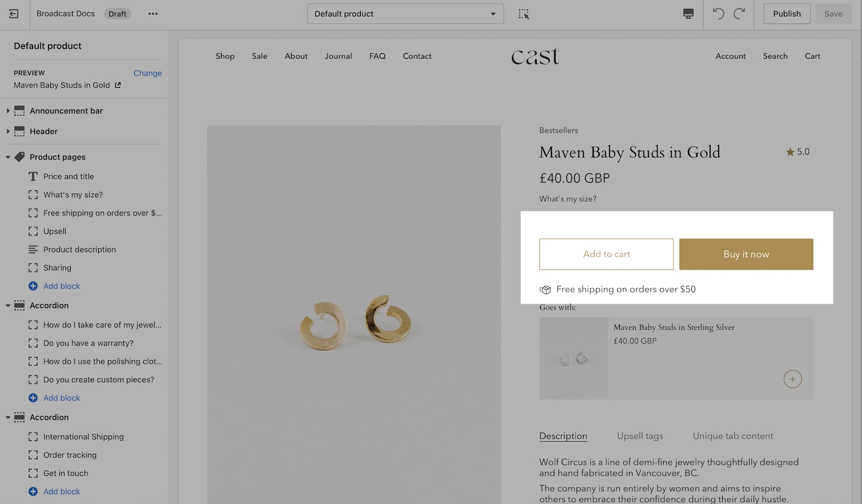Click the silver studs product thumbnail
This screenshot has width=862, height=504.
tap(573, 358)
